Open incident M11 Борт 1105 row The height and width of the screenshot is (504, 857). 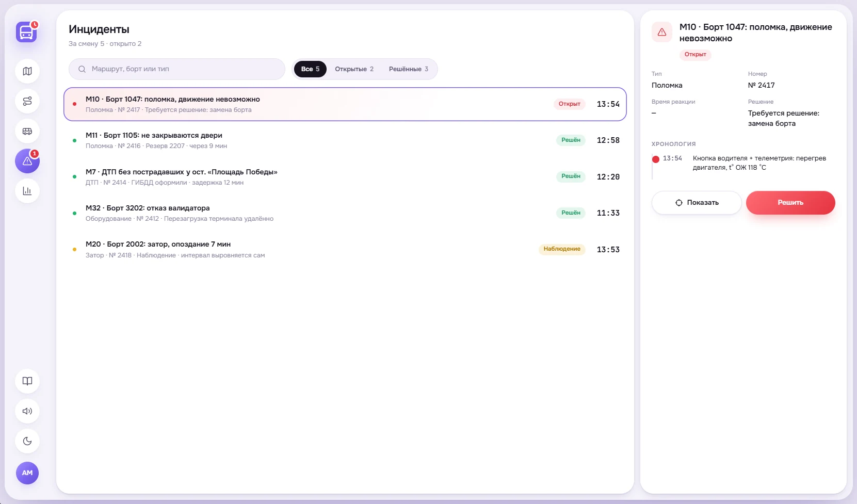(x=345, y=140)
